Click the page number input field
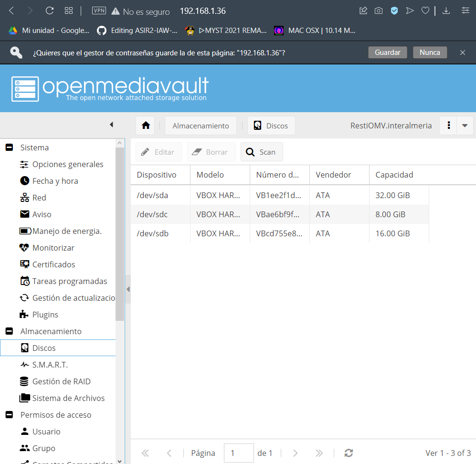Viewport: 476px width, 464px height. pos(239,453)
